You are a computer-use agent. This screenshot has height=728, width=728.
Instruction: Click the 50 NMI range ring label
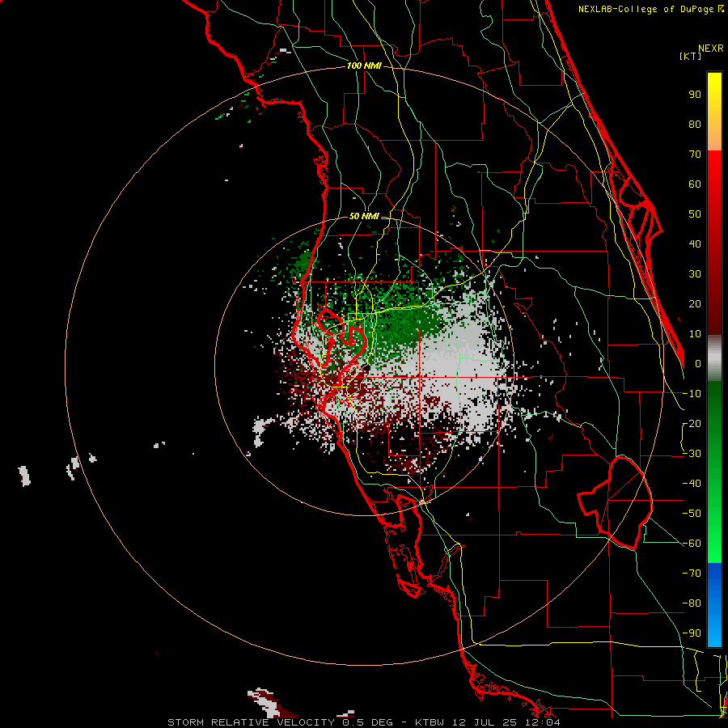coord(364,216)
